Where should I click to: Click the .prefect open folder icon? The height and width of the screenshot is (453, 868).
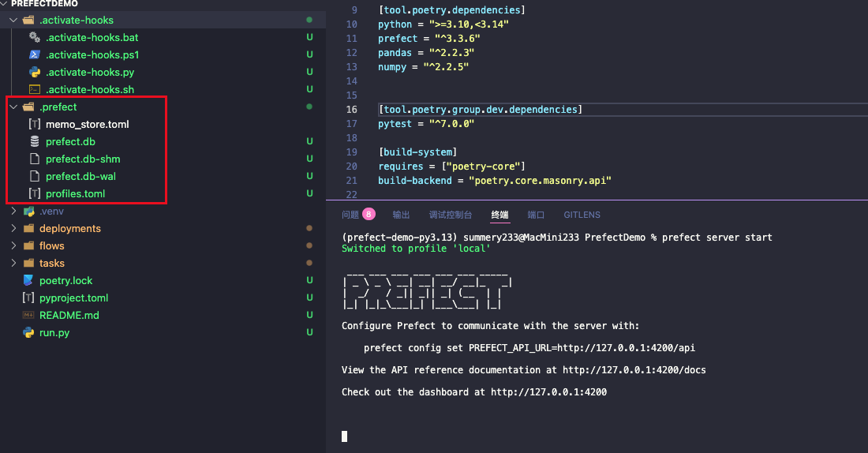[x=28, y=107]
